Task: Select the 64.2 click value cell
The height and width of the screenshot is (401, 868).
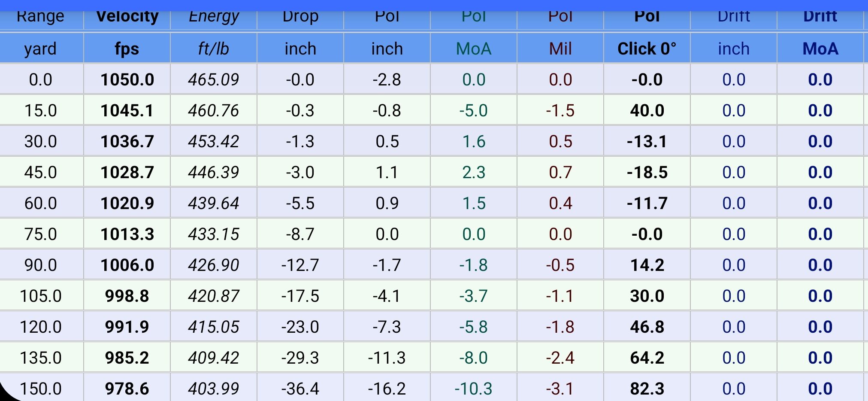Action: (x=647, y=358)
